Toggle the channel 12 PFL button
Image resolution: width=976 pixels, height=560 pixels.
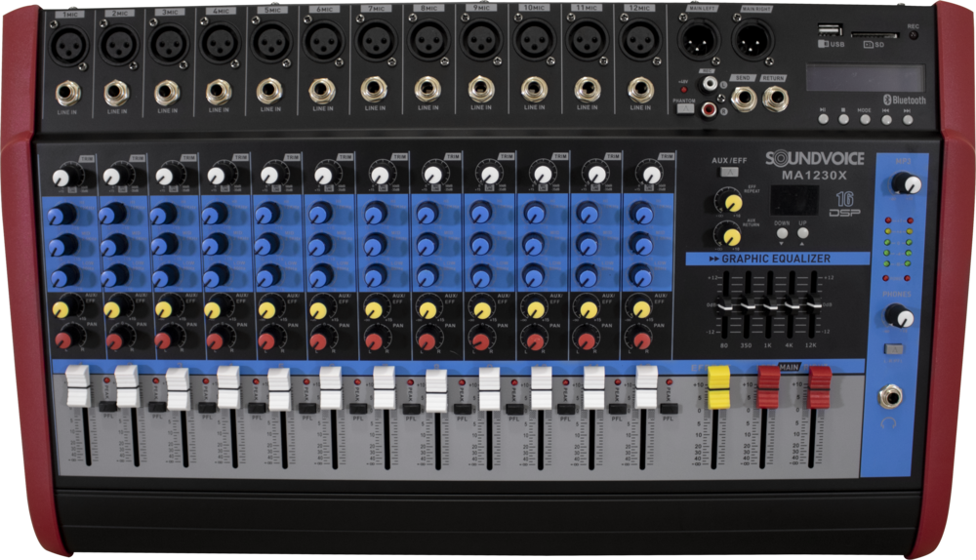coord(670,409)
